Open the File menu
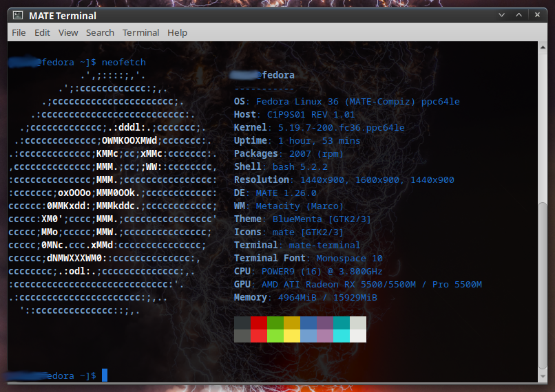The height and width of the screenshot is (392, 555). [x=19, y=32]
